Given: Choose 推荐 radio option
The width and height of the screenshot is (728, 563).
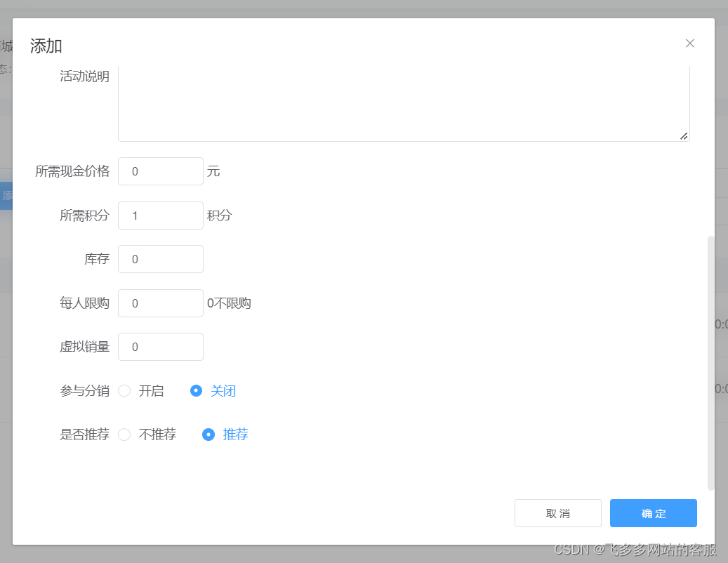Looking at the screenshot, I should coord(209,435).
